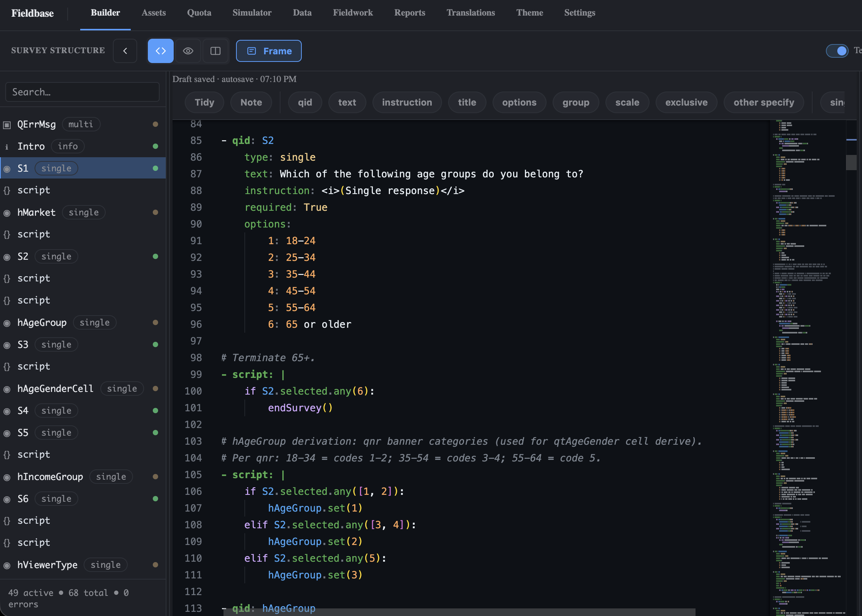862x616 pixels.
Task: Collapse the survey structure panel
Action: pos(125,51)
